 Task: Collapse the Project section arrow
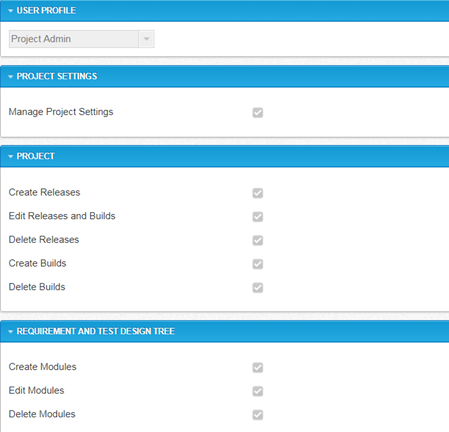[x=11, y=156]
